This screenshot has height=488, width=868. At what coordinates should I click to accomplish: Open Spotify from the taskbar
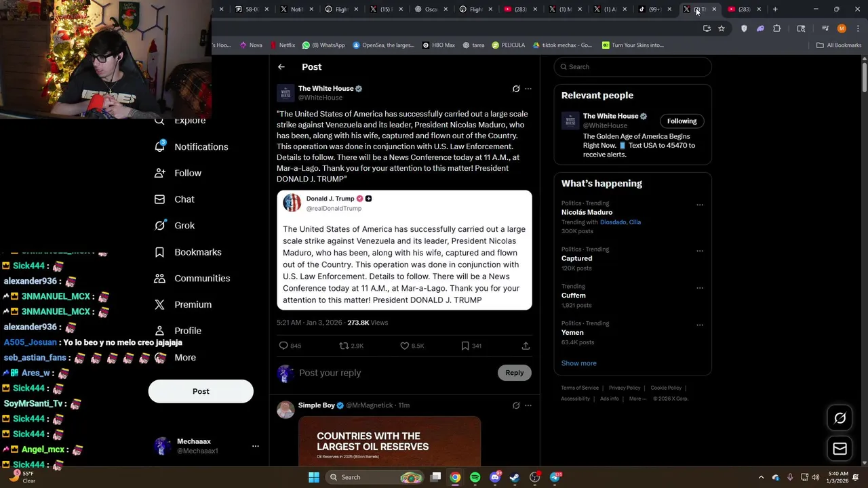pyautogui.click(x=475, y=477)
